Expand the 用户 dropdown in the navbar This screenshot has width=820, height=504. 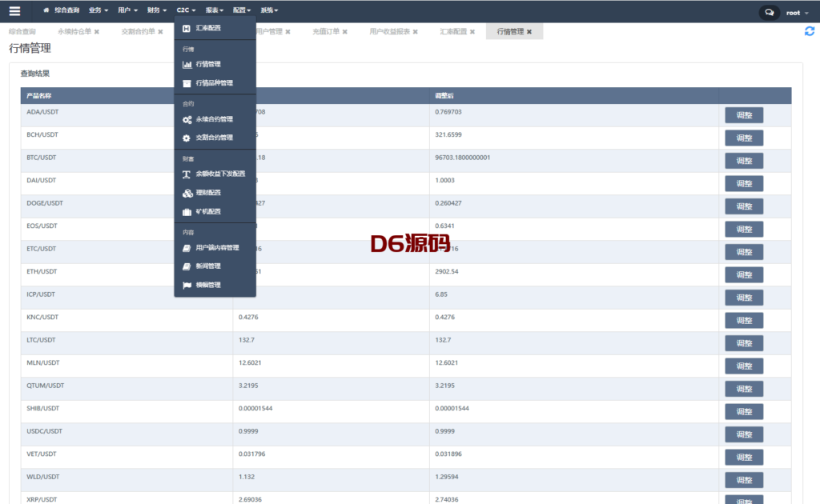pyautogui.click(x=127, y=10)
